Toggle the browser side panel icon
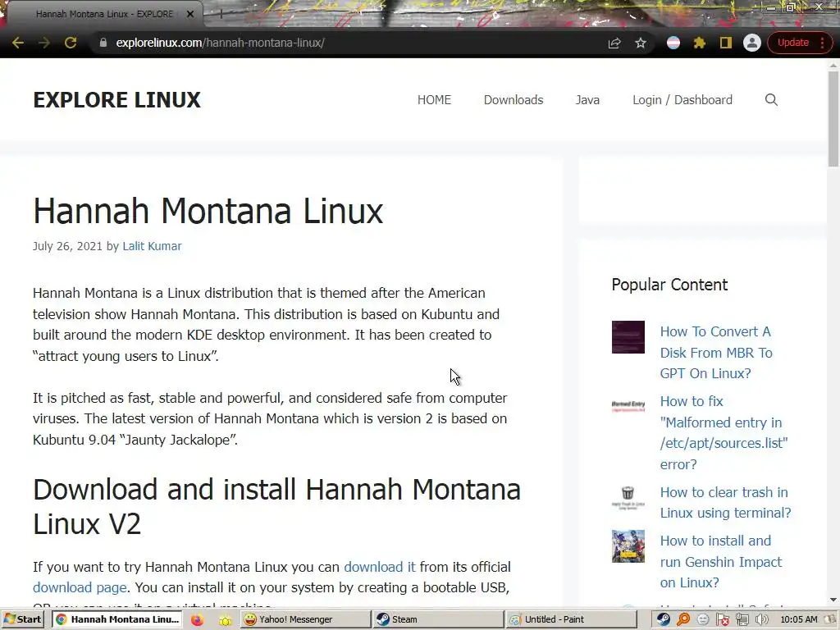Screen dimensions: 840x630 725,43
